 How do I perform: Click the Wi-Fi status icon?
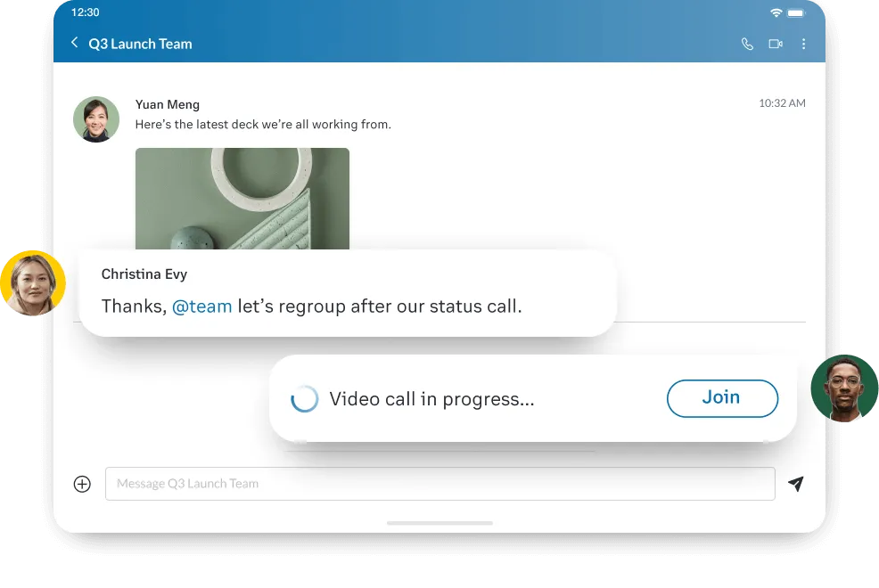coord(776,12)
